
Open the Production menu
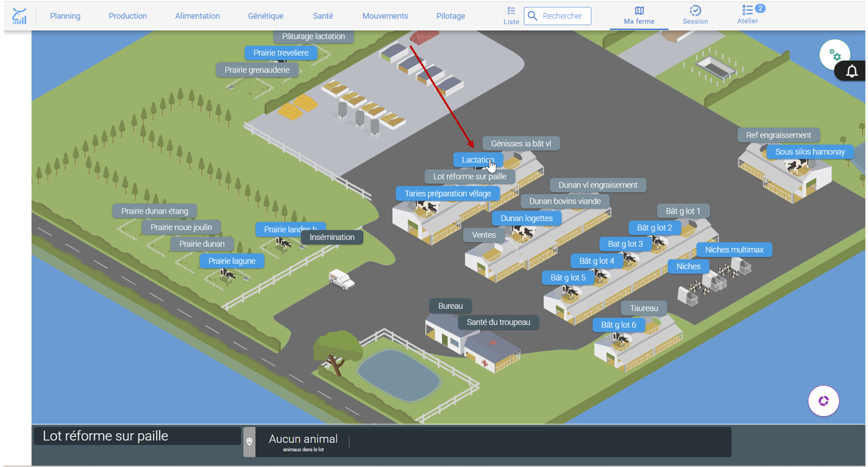(127, 16)
